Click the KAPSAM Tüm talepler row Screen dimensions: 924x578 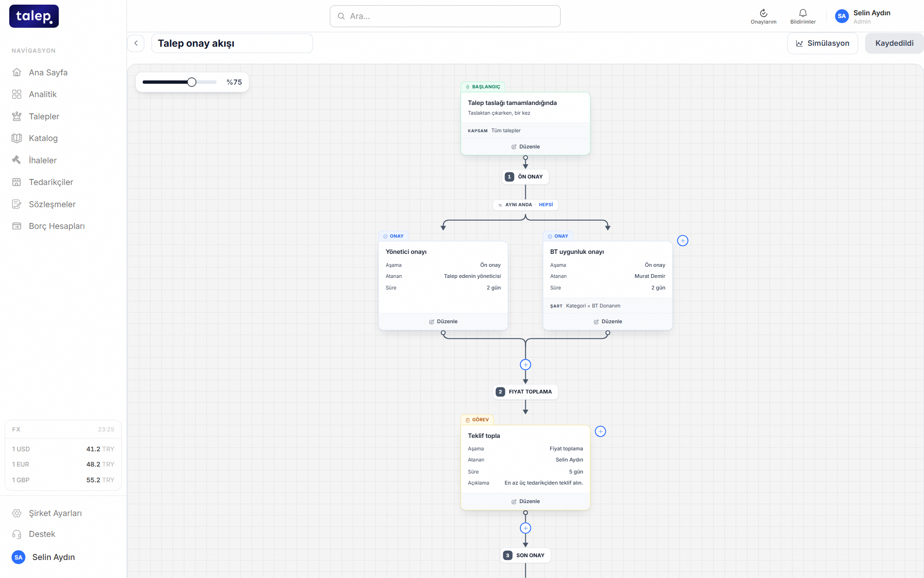(525, 130)
